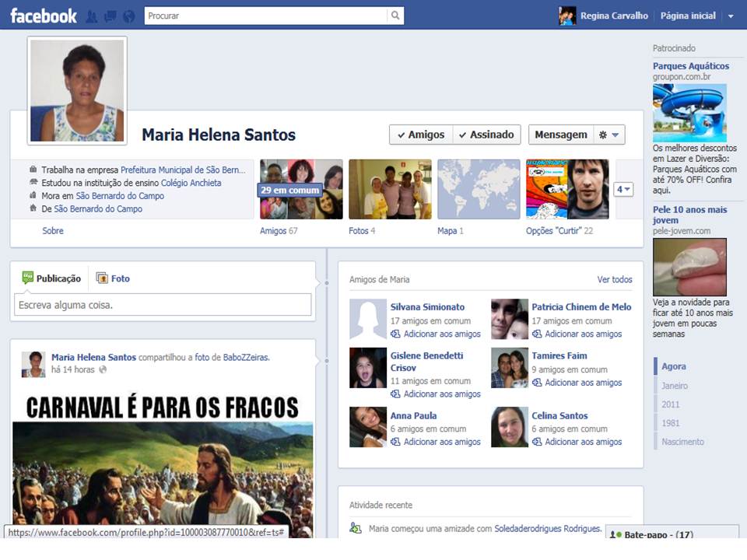Open Colégio Anchieta link

[x=191, y=183]
